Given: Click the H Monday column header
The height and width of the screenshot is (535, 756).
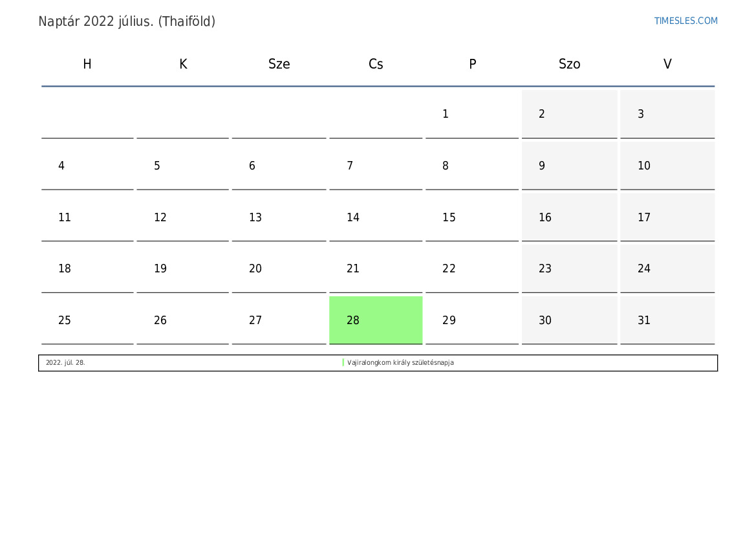Looking at the screenshot, I should click(x=87, y=64).
